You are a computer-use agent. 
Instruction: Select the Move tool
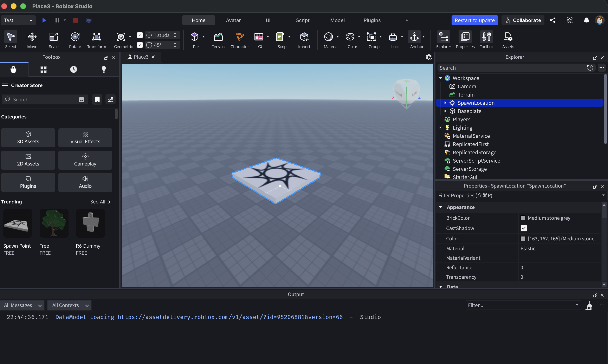[32, 40]
